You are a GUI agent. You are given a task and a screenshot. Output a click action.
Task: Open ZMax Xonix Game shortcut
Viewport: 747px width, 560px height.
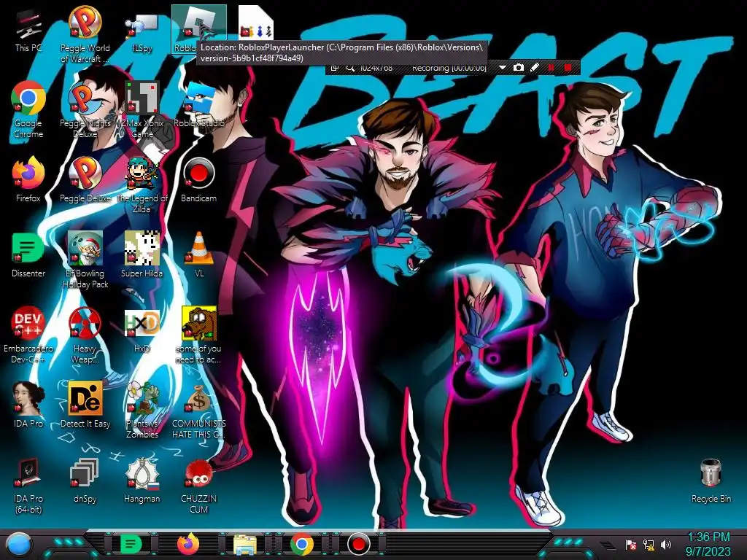(142, 109)
